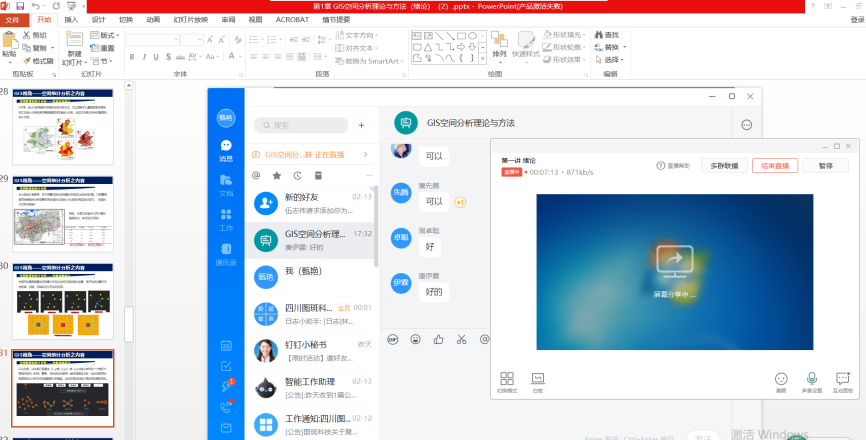
Task: Click 结束直播 to end live stream
Action: click(x=775, y=165)
